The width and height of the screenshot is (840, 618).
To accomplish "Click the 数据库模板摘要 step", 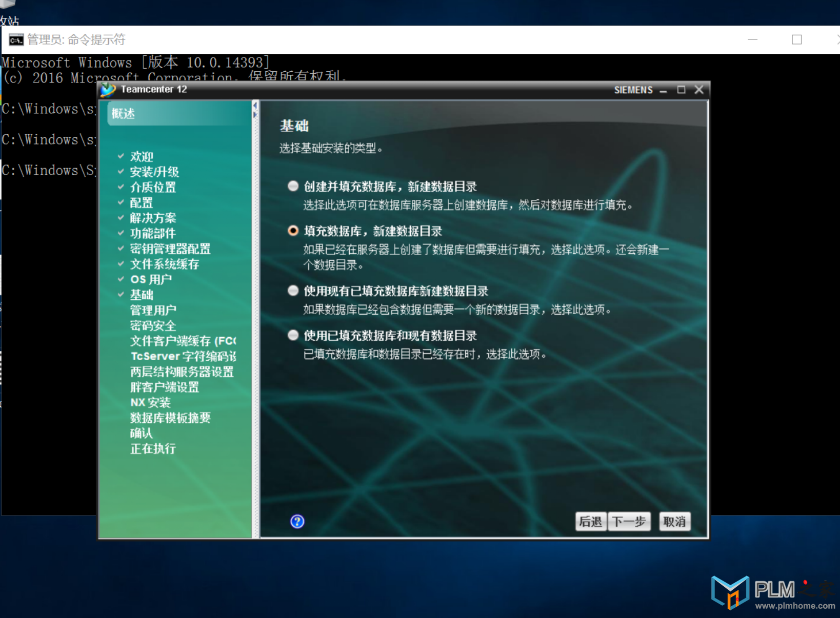I will point(170,418).
